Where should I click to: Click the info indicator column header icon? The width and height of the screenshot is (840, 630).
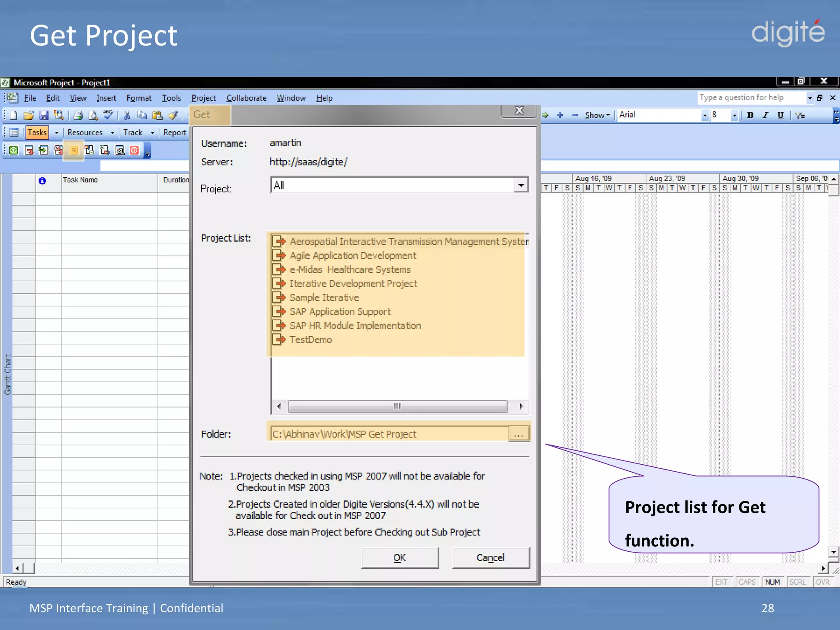click(42, 180)
